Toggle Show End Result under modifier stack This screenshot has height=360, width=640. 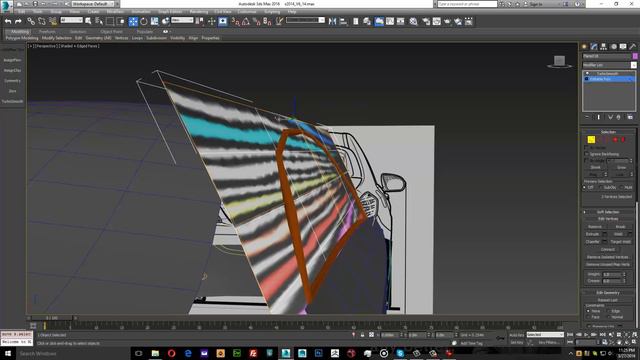(599, 117)
